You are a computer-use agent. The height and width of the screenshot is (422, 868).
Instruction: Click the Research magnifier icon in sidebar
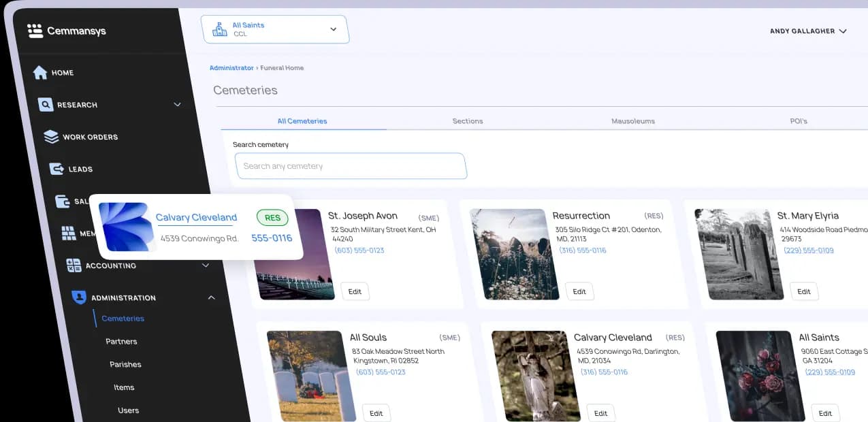(46, 105)
